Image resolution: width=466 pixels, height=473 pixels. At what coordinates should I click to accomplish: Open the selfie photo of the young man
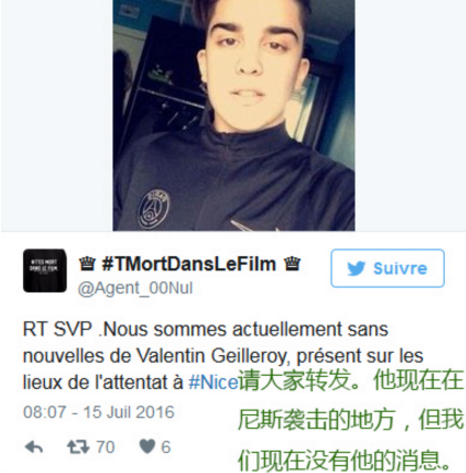point(234,115)
